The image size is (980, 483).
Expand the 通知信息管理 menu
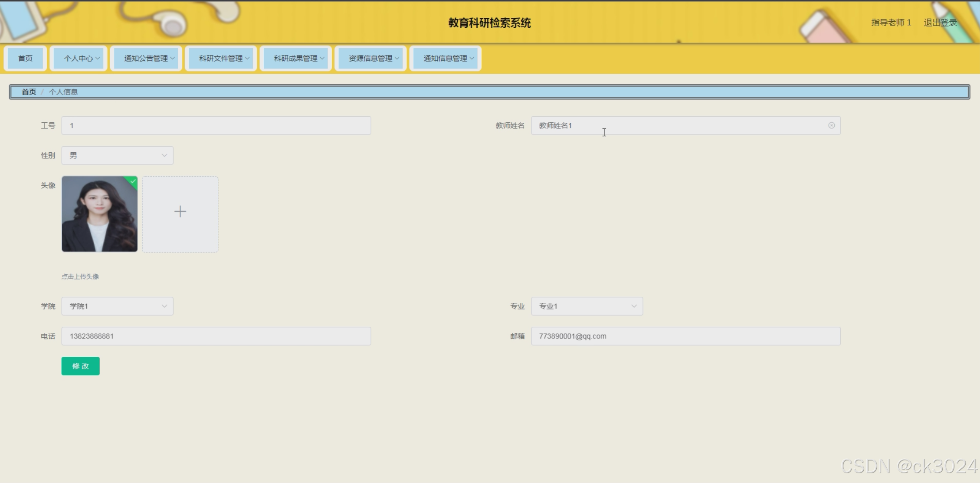(446, 58)
